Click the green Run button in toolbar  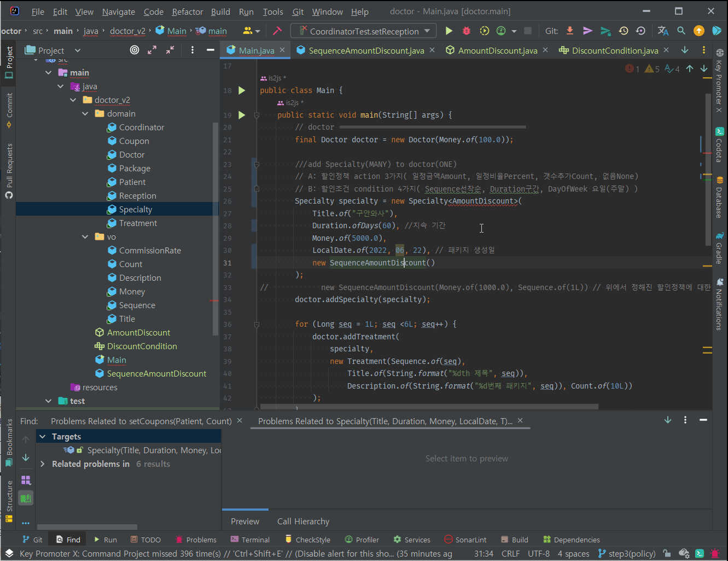click(449, 31)
